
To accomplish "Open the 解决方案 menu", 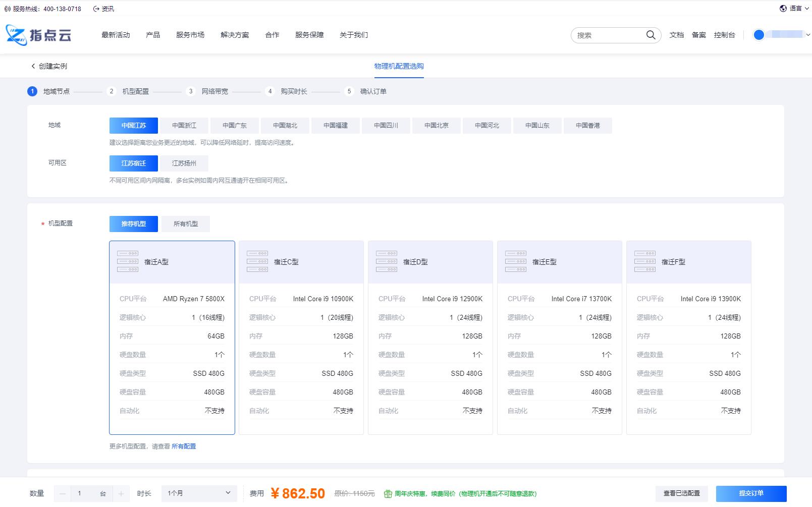I will pos(235,35).
